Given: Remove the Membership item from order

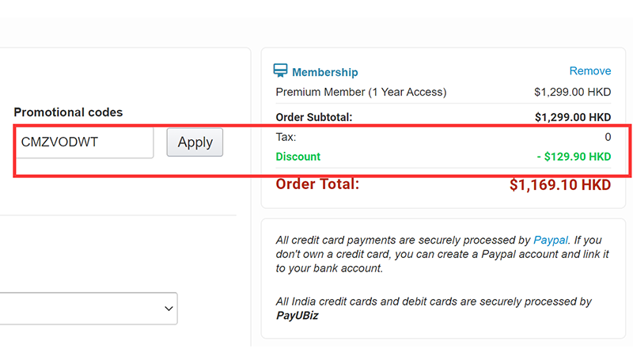Looking at the screenshot, I should pyautogui.click(x=589, y=71).
